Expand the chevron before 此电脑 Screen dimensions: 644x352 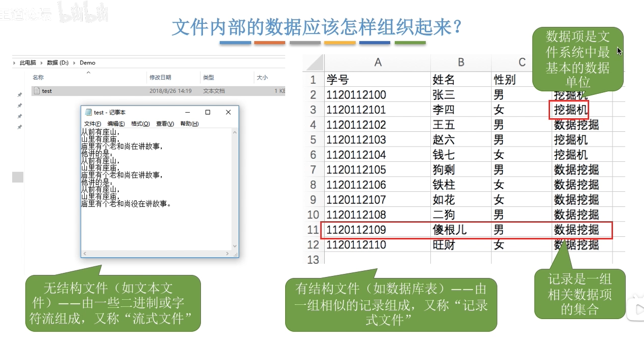pyautogui.click(x=15, y=63)
